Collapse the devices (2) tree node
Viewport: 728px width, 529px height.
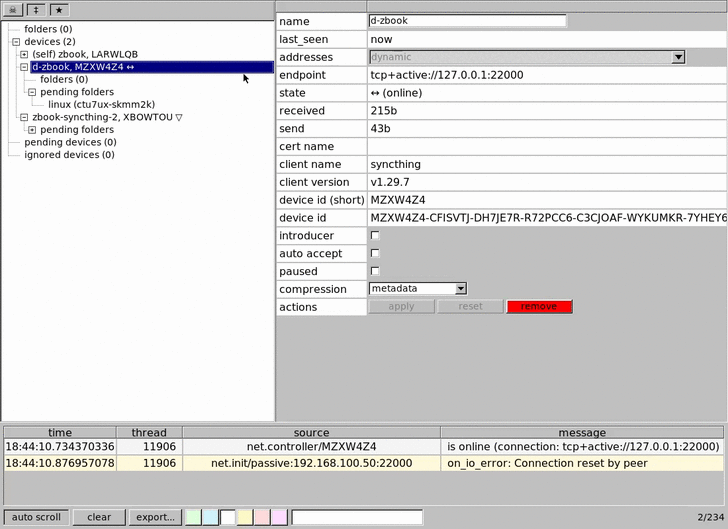16,42
